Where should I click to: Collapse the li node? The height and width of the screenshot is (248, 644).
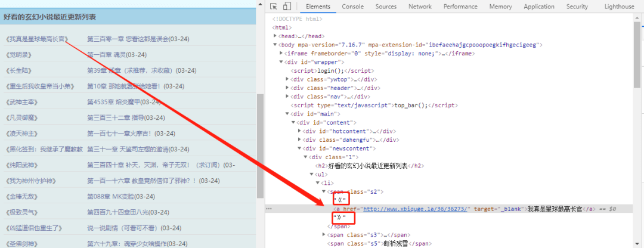coord(317,182)
